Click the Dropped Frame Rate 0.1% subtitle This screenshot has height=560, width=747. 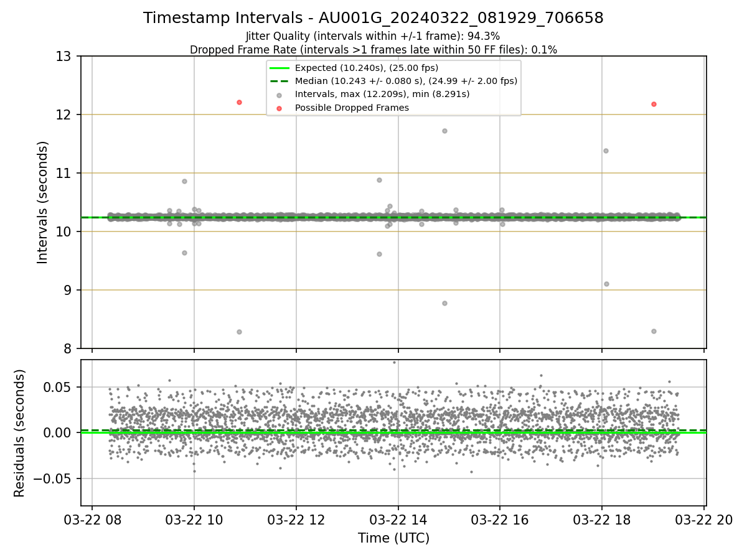click(374, 50)
